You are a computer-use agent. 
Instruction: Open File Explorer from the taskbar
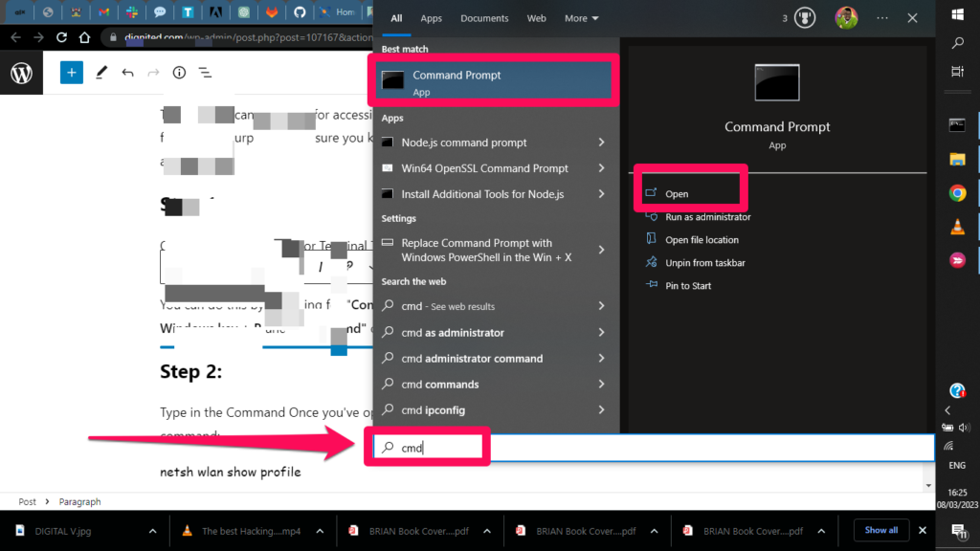click(x=957, y=160)
